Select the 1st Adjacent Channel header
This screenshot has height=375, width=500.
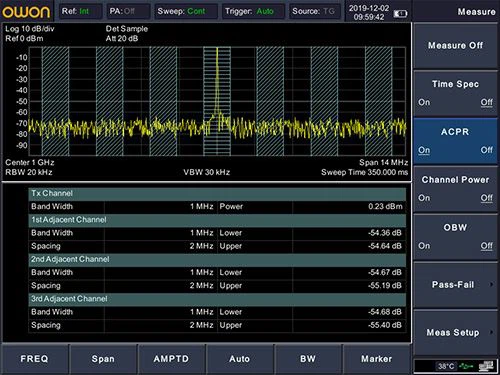tap(217, 220)
